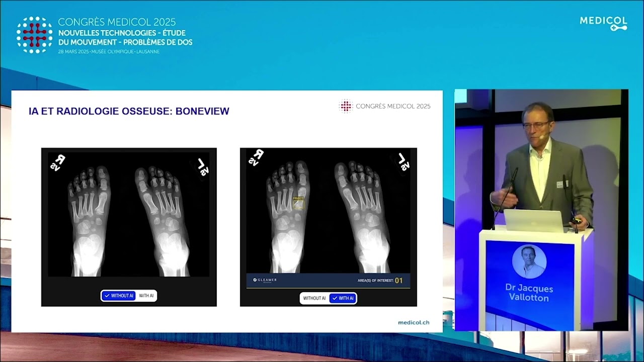Click the Gleamer logo in AI panel
The height and width of the screenshot is (362, 644).
[x=265, y=280]
